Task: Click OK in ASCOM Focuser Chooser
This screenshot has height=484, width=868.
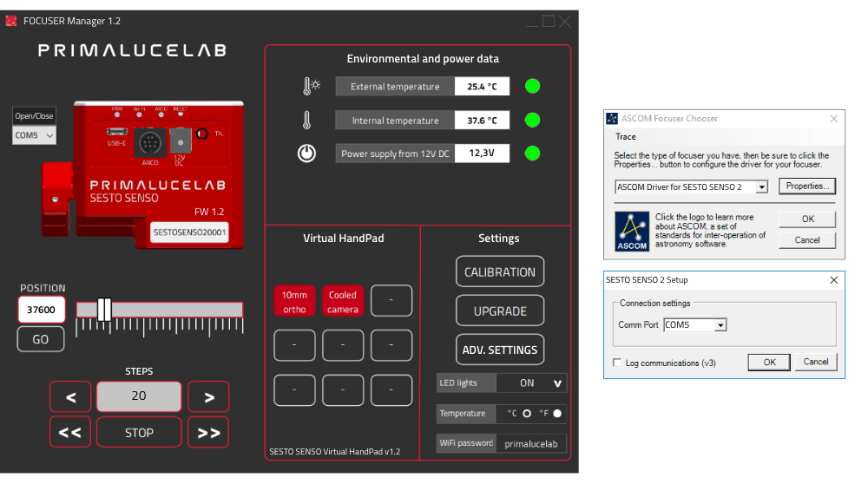Action: click(807, 219)
